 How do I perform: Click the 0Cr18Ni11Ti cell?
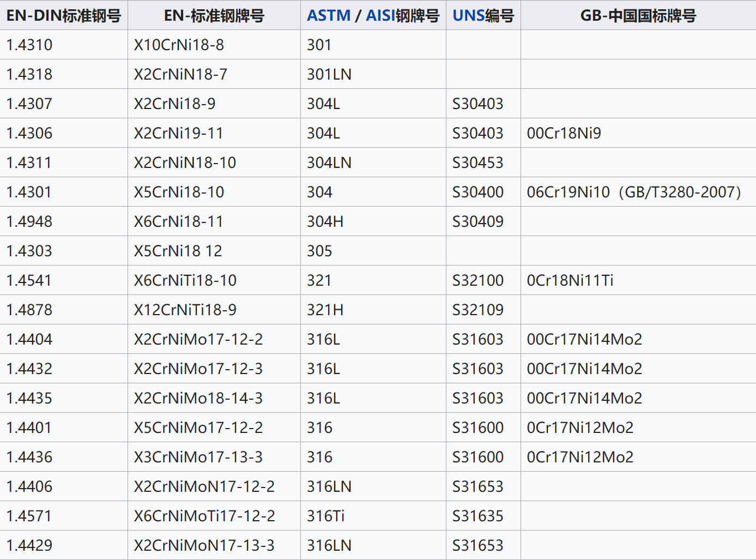pos(570,280)
